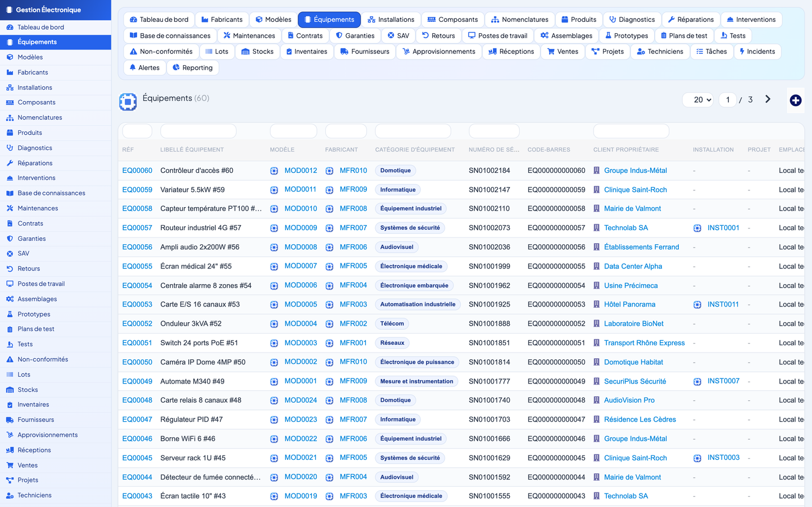This screenshot has height=507, width=812.
Task: Click the installation icon beside INST0001
Action: pos(697,228)
